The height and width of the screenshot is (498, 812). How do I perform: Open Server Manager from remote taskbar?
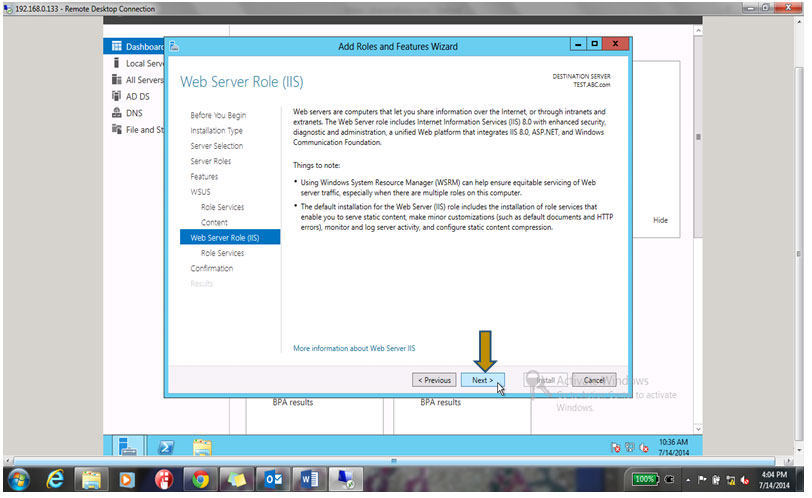pos(127,446)
